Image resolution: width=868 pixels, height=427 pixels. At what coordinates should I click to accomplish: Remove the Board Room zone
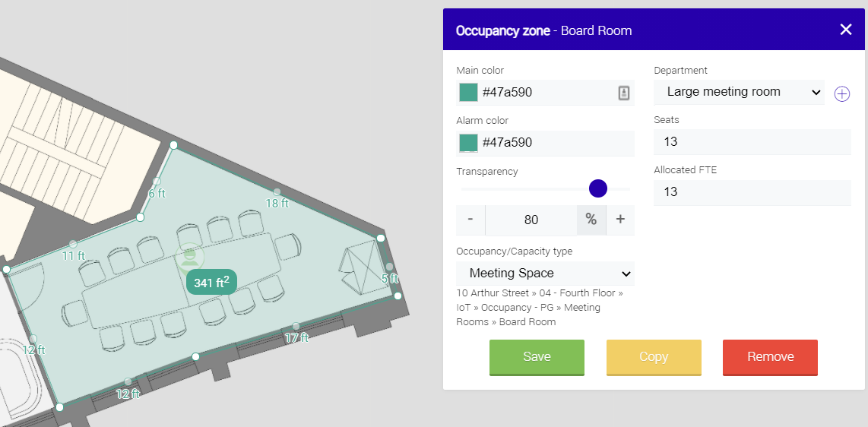(x=770, y=357)
